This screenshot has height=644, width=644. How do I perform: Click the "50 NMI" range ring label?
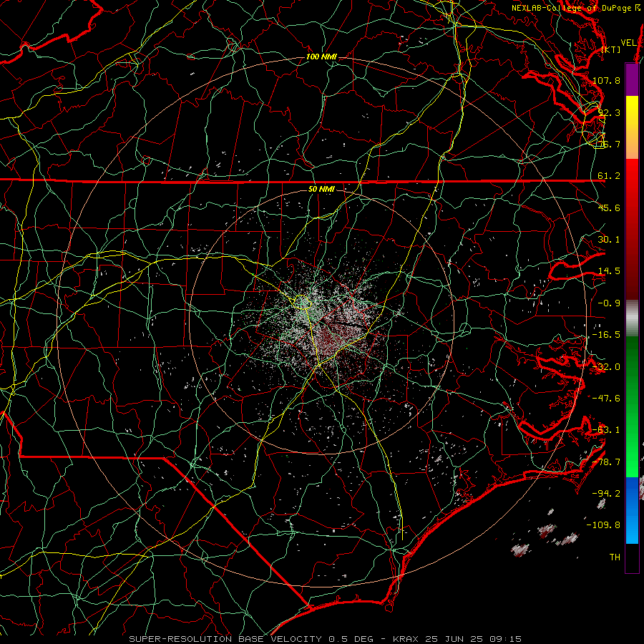click(321, 189)
